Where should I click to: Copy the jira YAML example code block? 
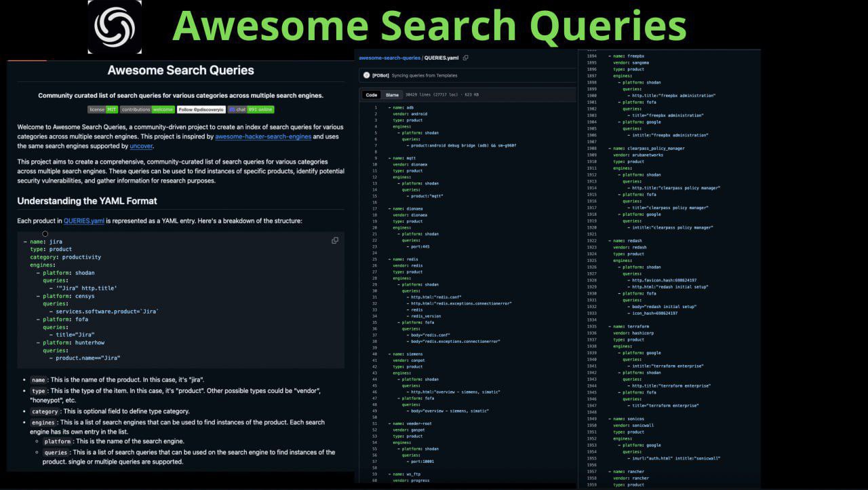click(x=335, y=240)
